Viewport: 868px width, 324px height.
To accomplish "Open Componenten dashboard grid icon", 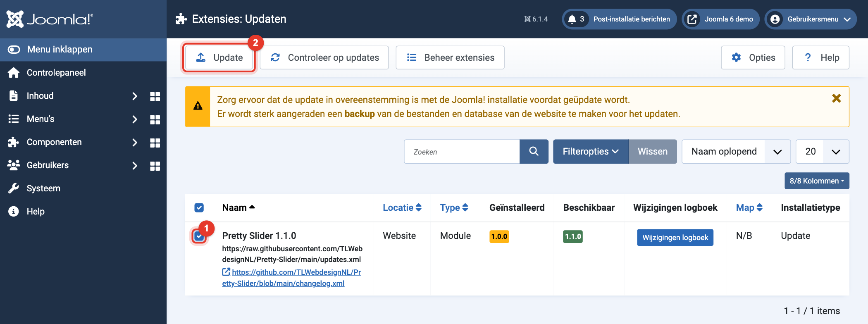I will pos(155,143).
